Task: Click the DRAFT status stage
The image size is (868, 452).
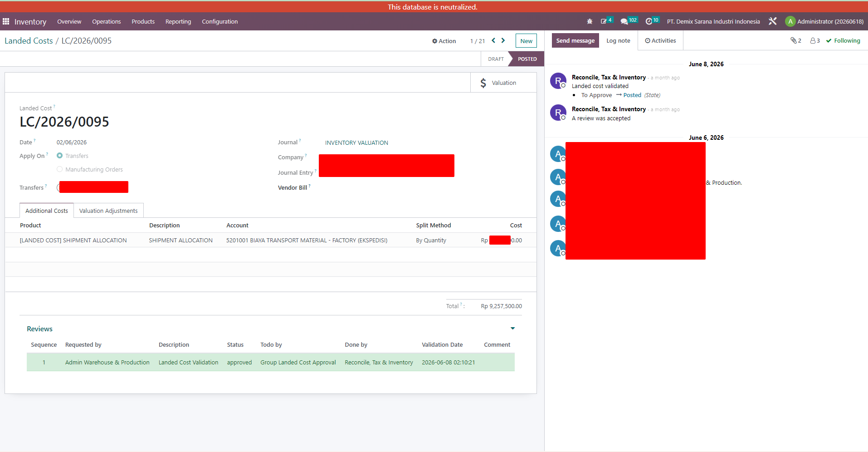Action: [x=496, y=59]
